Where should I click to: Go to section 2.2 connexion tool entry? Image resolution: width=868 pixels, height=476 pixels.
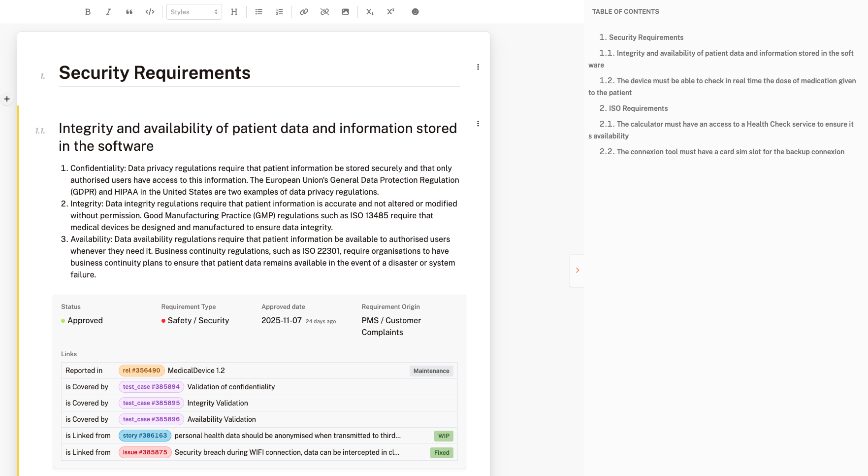(x=730, y=152)
